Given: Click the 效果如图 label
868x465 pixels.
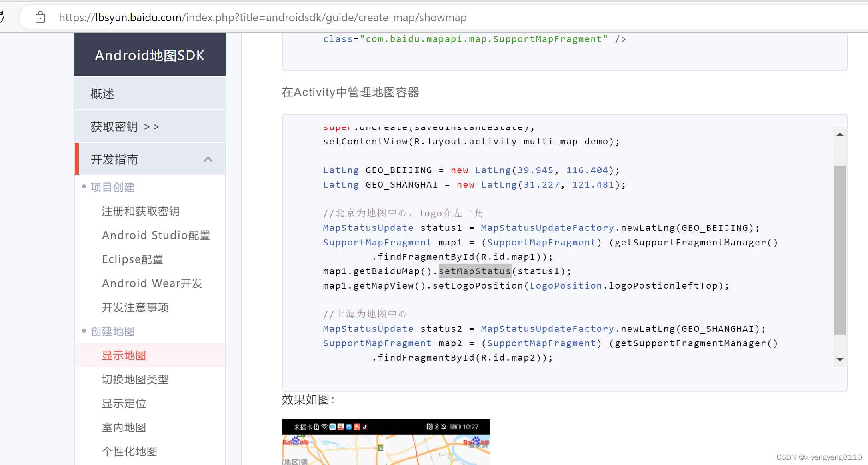Looking at the screenshot, I should (308, 399).
